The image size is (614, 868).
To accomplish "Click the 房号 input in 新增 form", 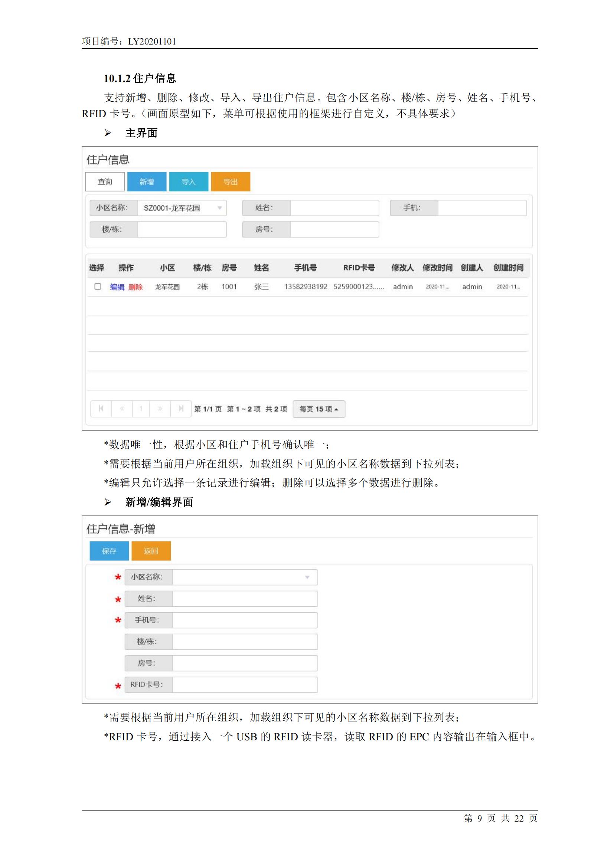I will 245,664.
